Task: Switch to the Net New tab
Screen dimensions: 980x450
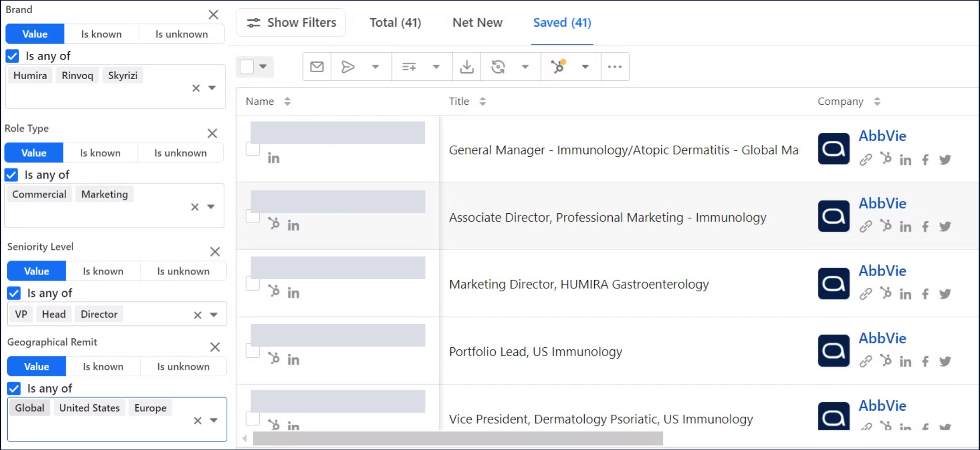Action: pos(477,23)
